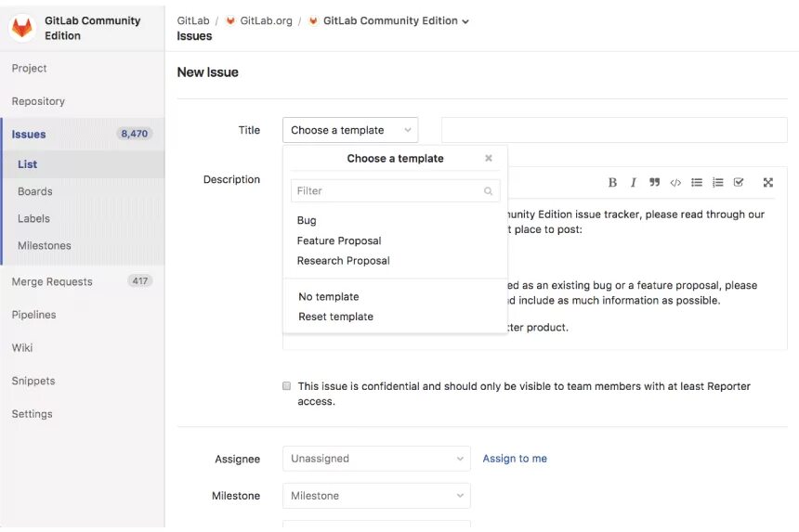Expand the Unassigned assignee dropdown
This screenshot has height=532, width=799.
click(x=376, y=459)
